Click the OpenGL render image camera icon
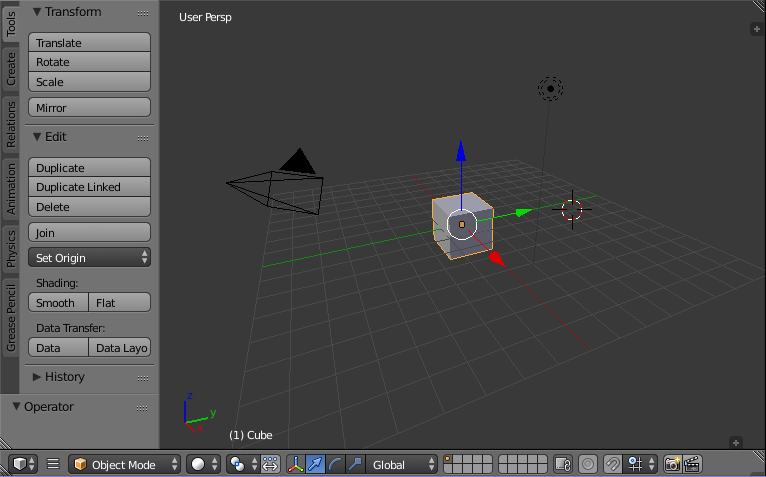This screenshot has width=766, height=477. click(x=673, y=464)
